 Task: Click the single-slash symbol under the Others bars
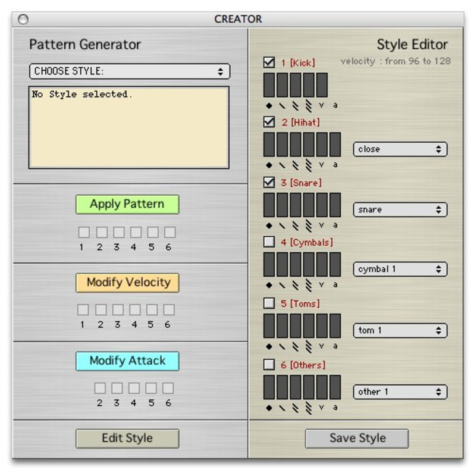tap(282, 408)
